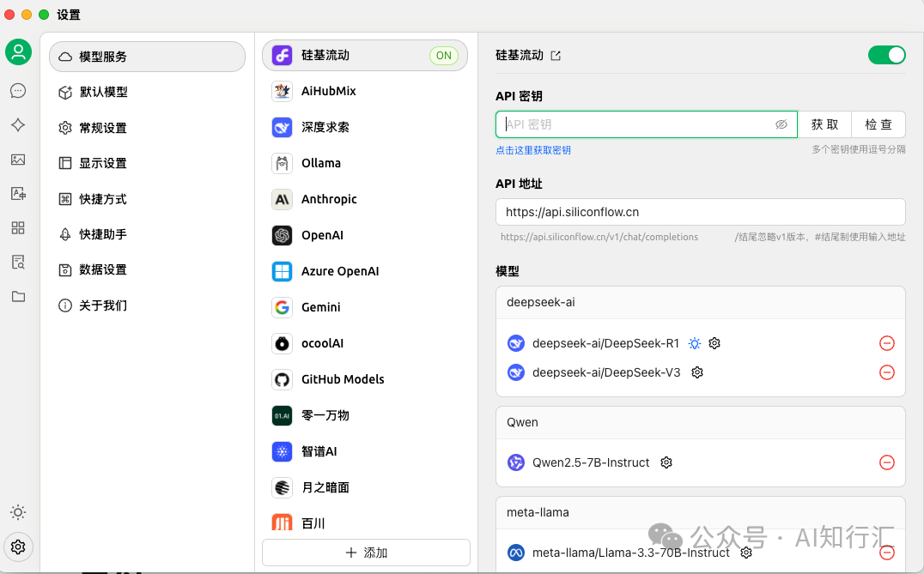This screenshot has height=574, width=924.
Task: Select the 智谱AI provider
Action: pyautogui.click(x=365, y=451)
